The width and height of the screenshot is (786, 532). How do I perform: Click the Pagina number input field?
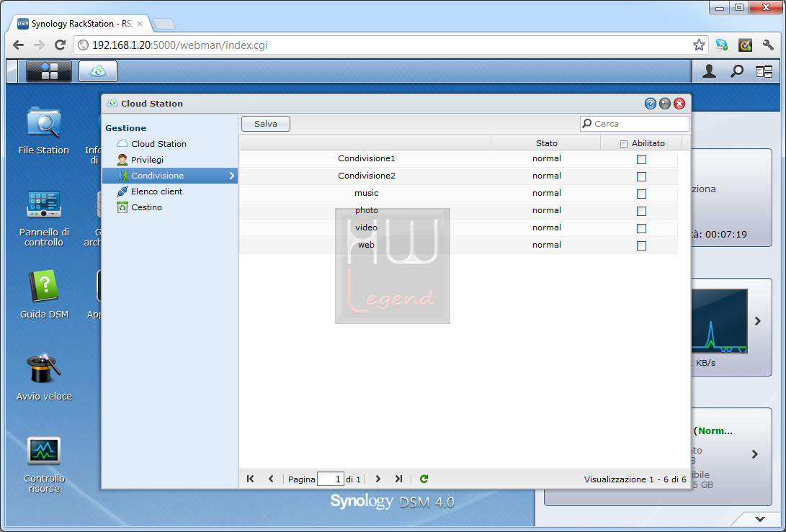coord(331,479)
